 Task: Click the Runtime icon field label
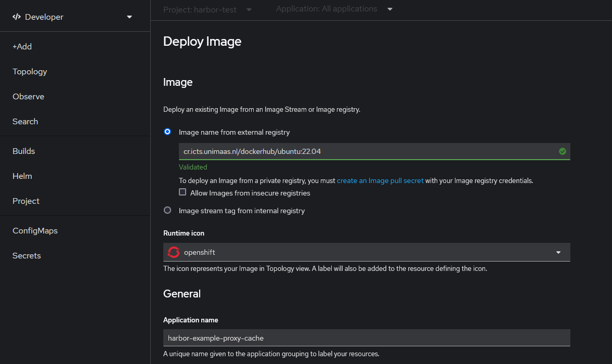[x=184, y=233]
